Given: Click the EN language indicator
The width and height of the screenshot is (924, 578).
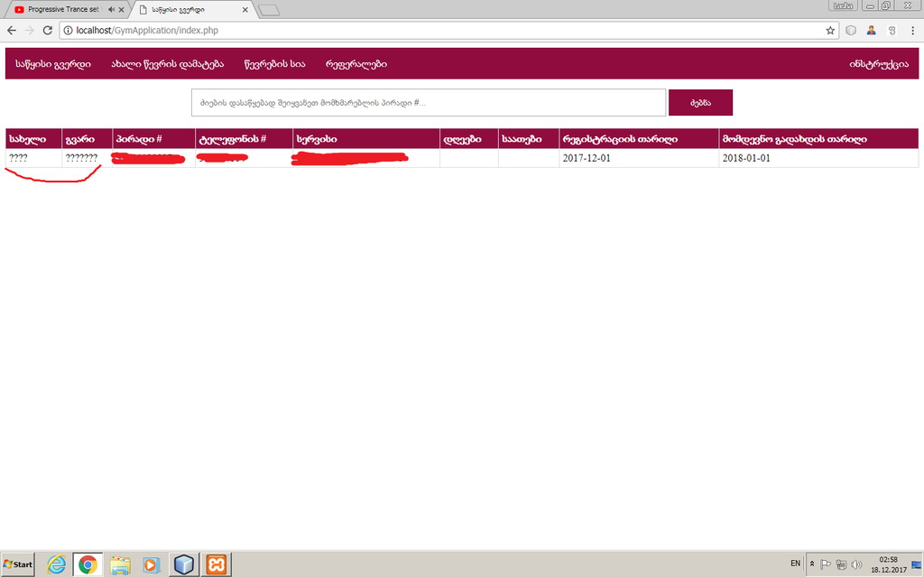Looking at the screenshot, I should tap(796, 564).
